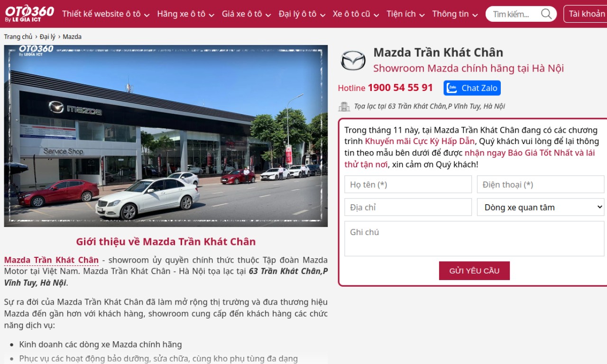The image size is (607, 364).
Task: Open the Dòng xe quan tâm combo box
Action: pos(541,207)
